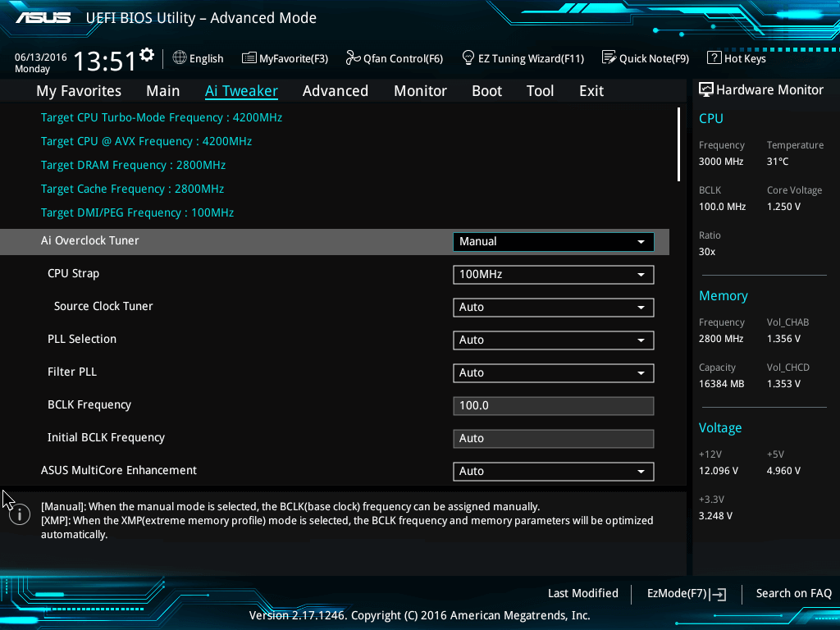The width and height of the screenshot is (840, 630).
Task: Open the ASUS MultiCore Enhancement dropdown
Action: [x=553, y=471]
